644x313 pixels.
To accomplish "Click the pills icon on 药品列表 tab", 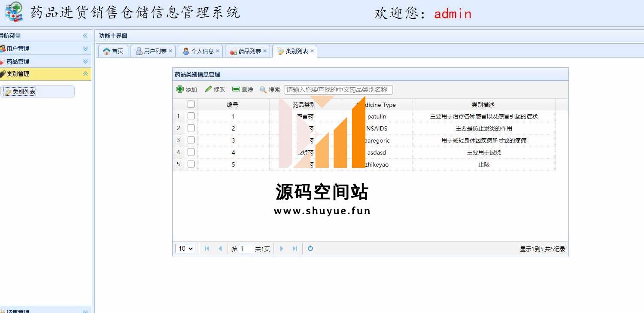I will pyautogui.click(x=234, y=51).
